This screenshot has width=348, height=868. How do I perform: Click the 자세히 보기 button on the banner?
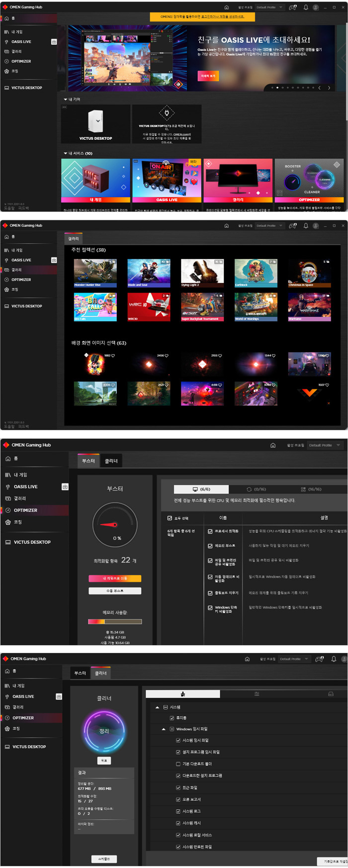208,76
